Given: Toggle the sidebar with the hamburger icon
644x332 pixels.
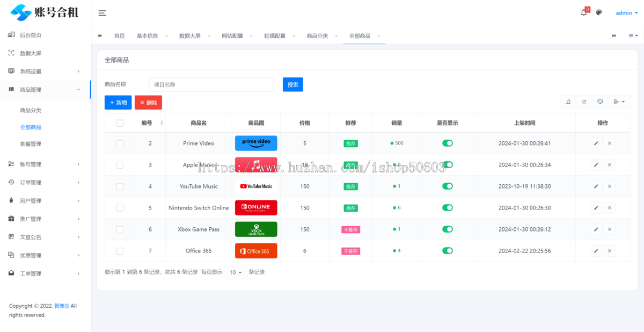Looking at the screenshot, I should tap(102, 13).
